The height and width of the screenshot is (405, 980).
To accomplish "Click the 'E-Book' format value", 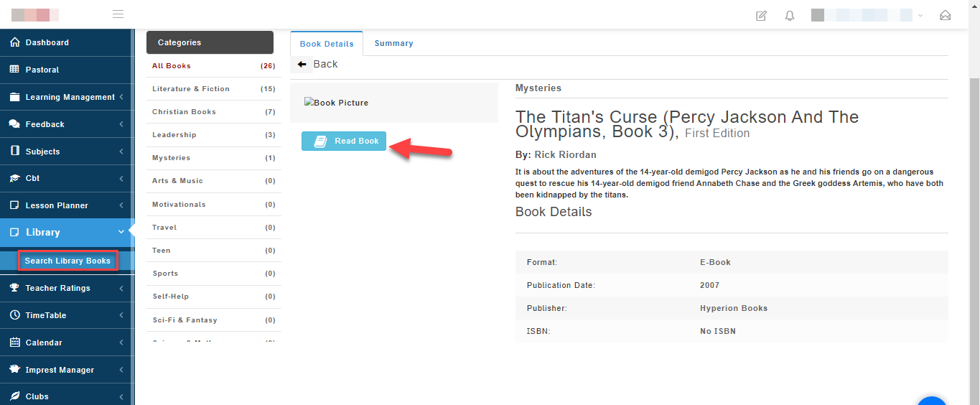I will pos(715,262).
